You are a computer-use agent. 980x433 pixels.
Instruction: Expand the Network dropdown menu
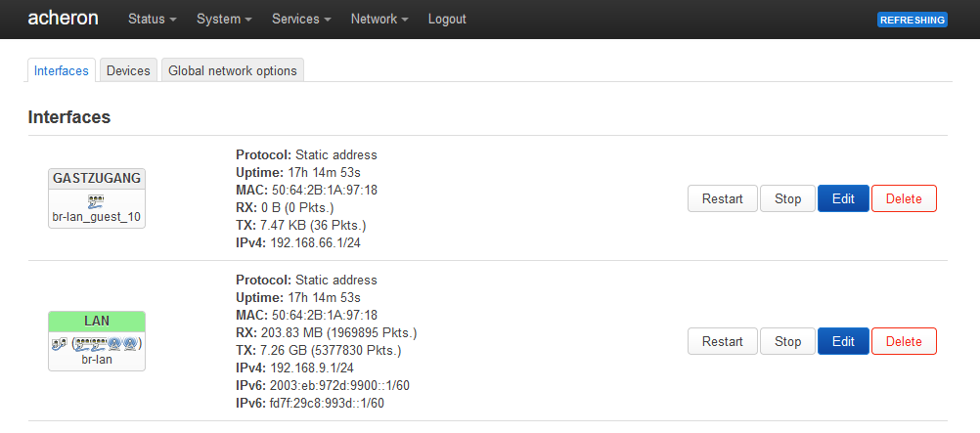(x=379, y=19)
